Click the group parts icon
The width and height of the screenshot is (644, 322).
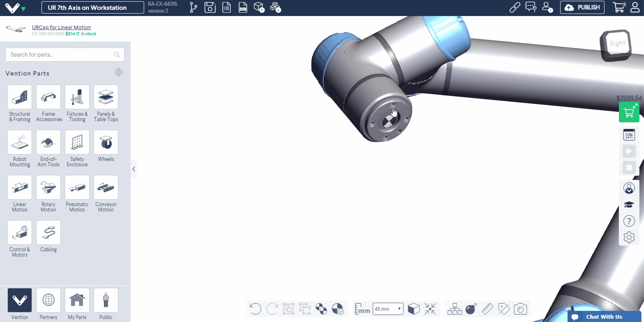288,309
